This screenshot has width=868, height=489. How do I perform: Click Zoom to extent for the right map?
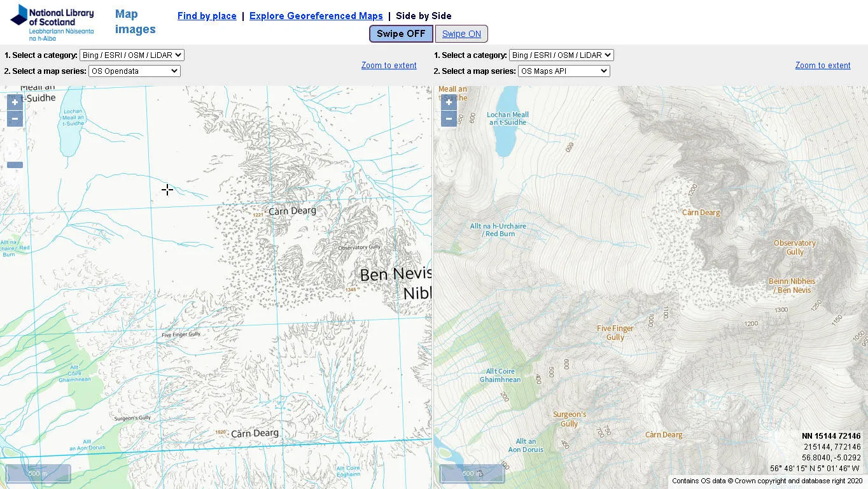[x=823, y=66]
